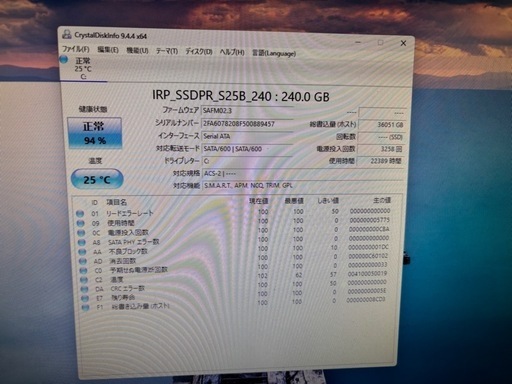
Task: Select the 使用時間 attribute name in SMART list
Action: point(121,223)
